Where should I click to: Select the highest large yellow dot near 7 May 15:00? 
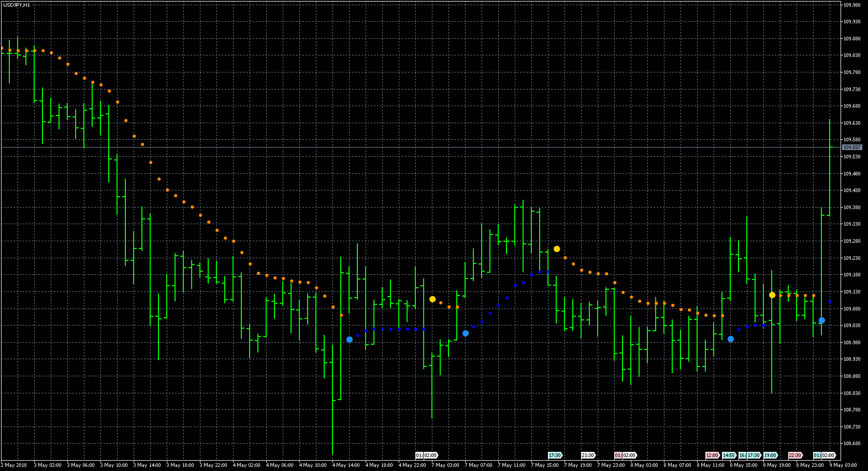557,249
